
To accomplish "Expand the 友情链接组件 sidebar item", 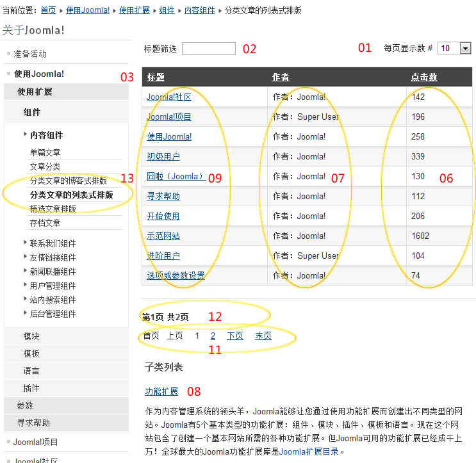I will 53,257.
